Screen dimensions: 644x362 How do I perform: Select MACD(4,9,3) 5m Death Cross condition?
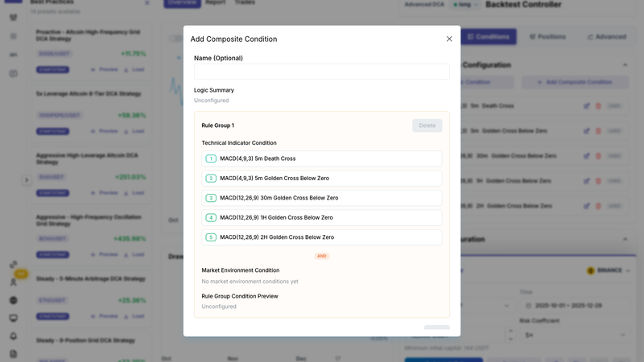pos(321,158)
